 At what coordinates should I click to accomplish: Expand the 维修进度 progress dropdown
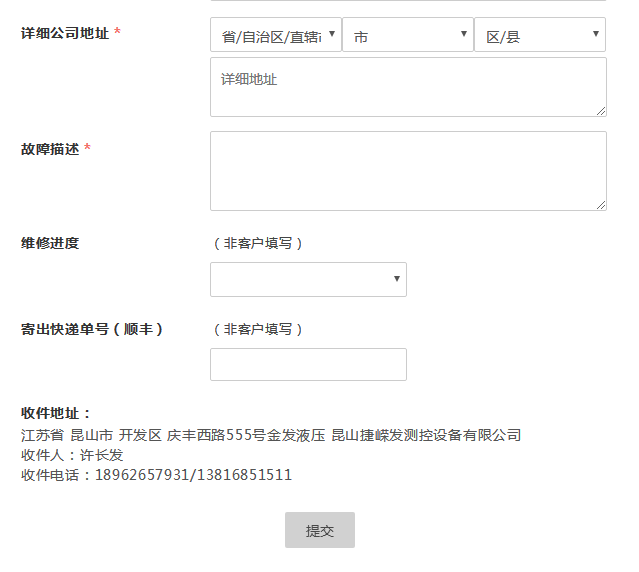click(308, 280)
